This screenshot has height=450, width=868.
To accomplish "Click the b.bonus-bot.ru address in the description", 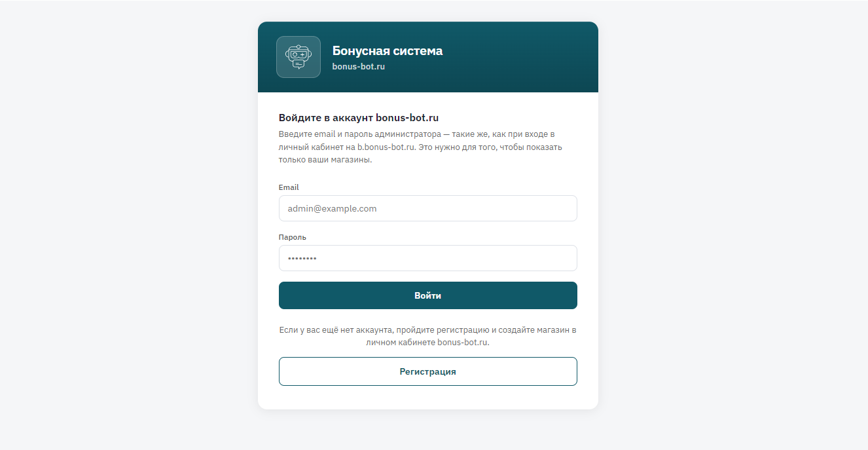I will tap(386, 147).
